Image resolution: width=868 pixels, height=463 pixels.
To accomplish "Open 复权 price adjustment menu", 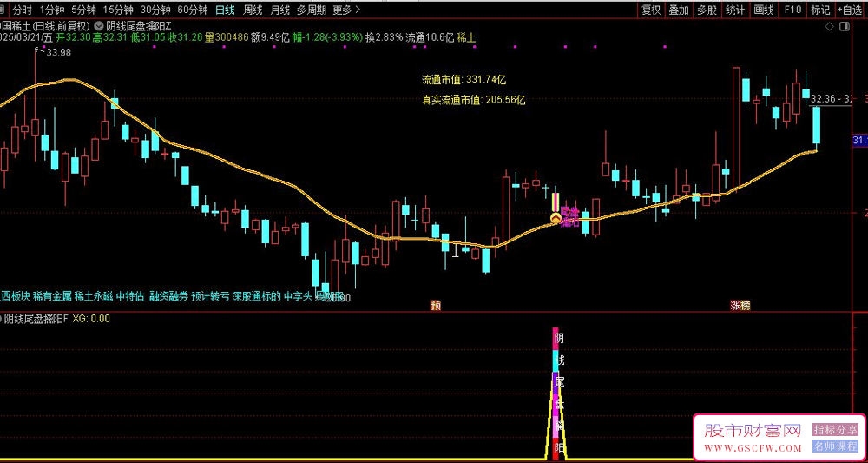I will click(651, 10).
